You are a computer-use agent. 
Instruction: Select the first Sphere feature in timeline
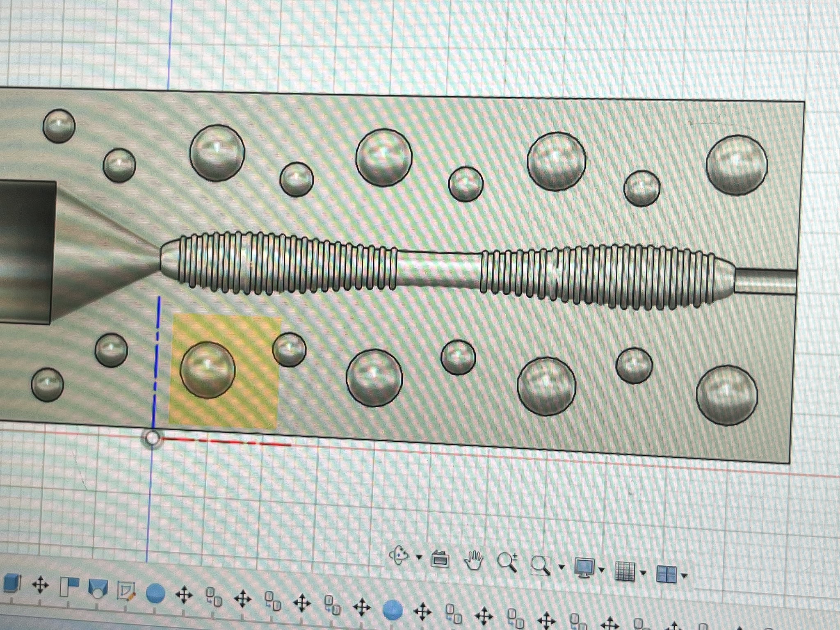pyautogui.click(x=155, y=594)
